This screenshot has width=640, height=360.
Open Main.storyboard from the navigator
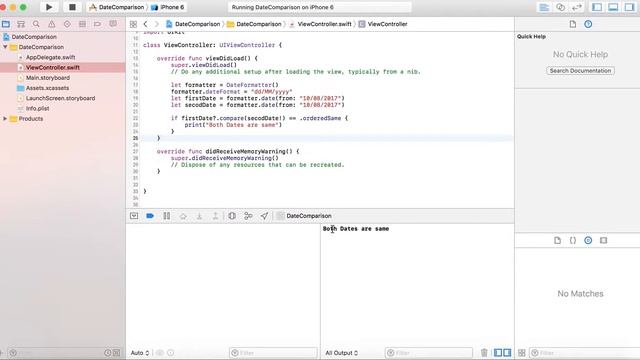pyautogui.click(x=48, y=78)
